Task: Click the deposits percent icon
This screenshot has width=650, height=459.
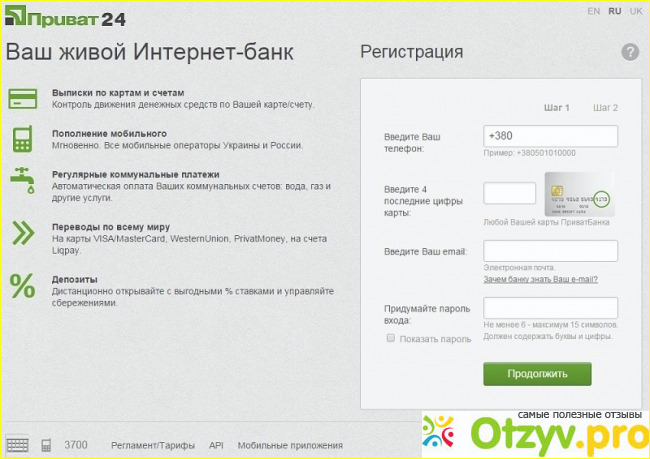Action: 22,286
